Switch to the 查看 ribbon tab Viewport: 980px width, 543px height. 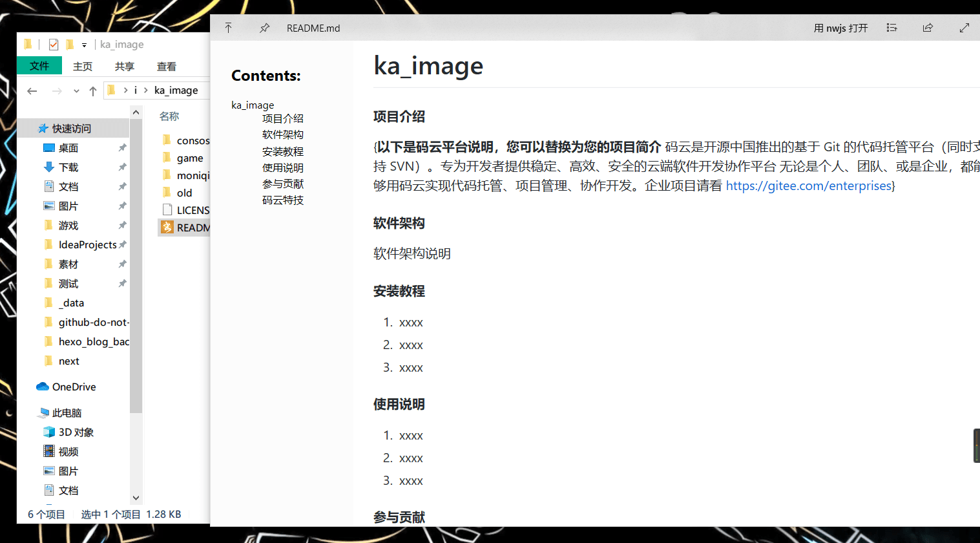167,67
